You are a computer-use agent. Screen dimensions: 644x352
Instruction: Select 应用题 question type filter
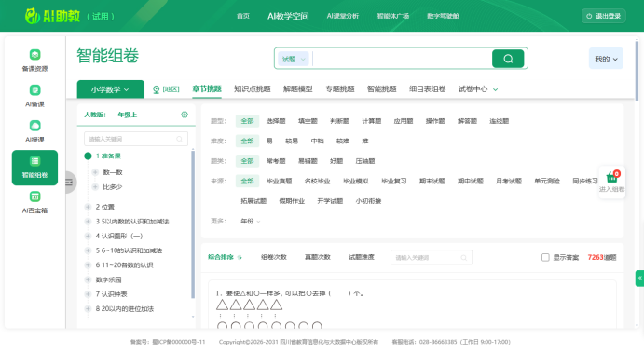404,121
